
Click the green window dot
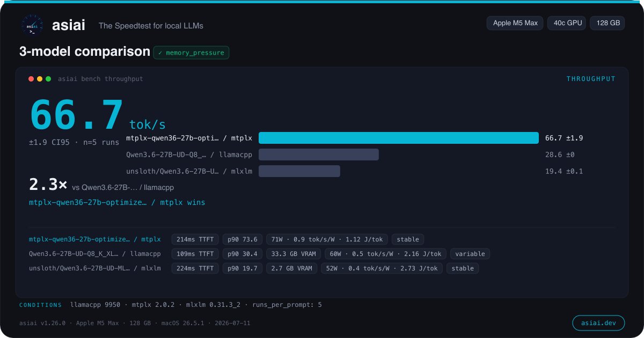tap(48, 79)
